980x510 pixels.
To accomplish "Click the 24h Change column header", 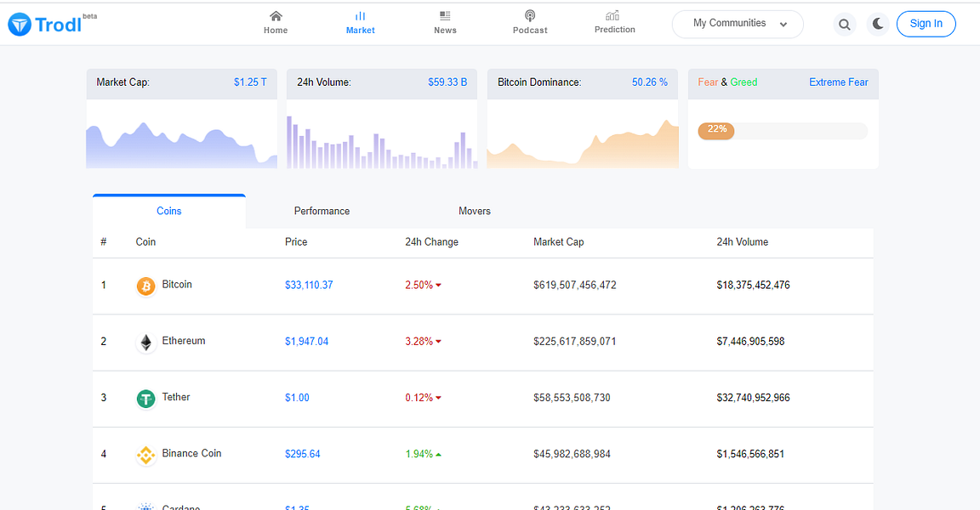I will (431, 241).
